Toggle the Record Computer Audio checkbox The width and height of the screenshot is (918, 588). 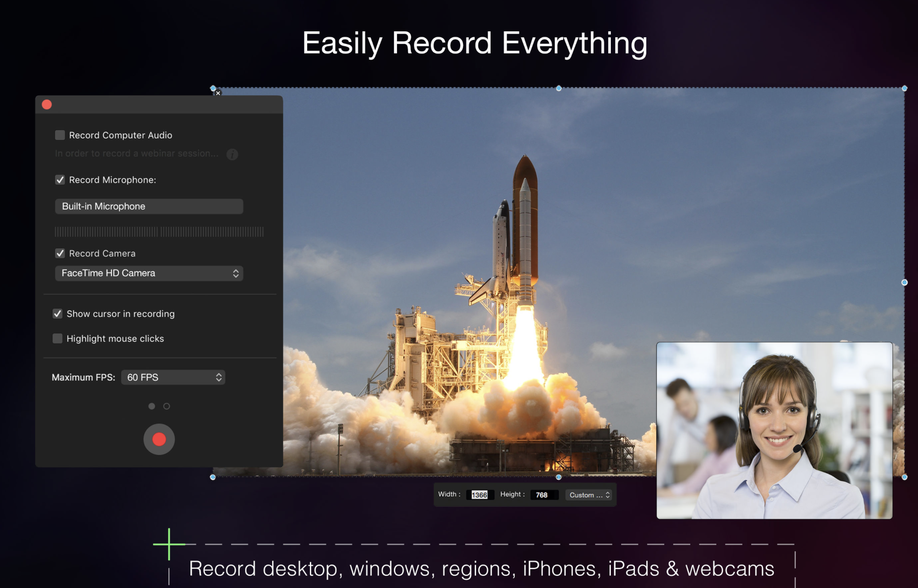[x=59, y=134]
